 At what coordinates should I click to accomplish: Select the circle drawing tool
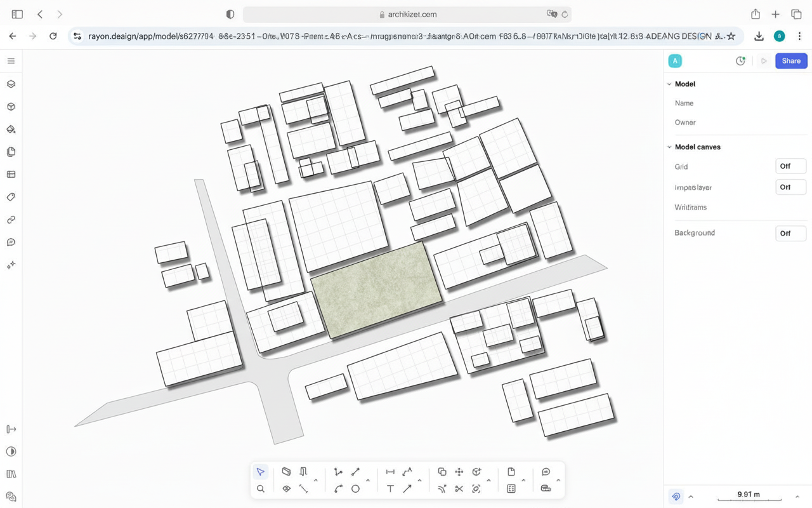point(355,489)
